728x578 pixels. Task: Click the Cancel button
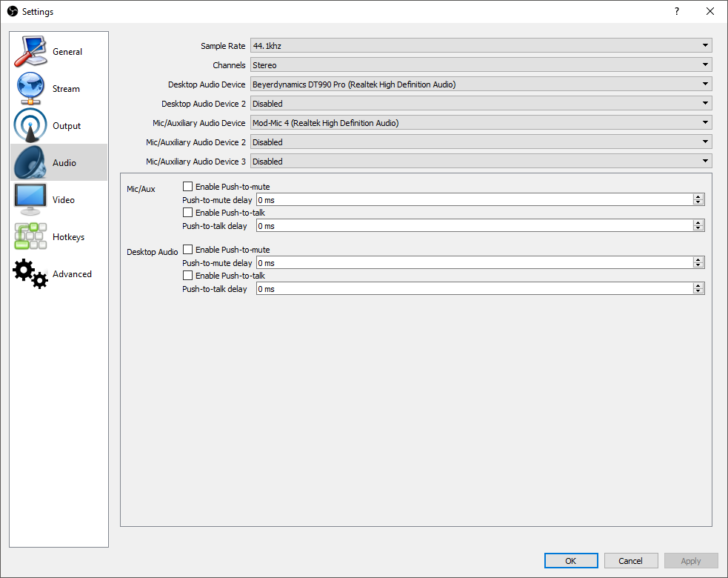click(x=631, y=561)
